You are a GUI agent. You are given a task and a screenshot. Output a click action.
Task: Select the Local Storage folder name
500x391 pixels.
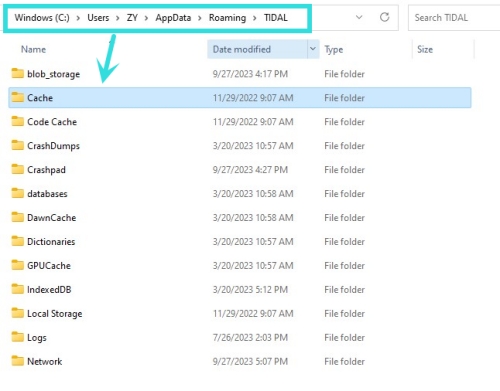point(55,314)
